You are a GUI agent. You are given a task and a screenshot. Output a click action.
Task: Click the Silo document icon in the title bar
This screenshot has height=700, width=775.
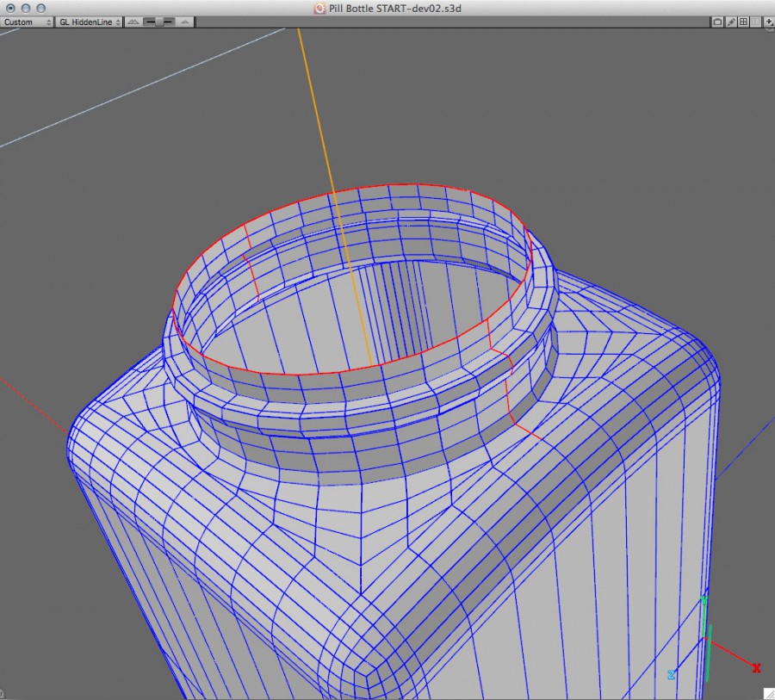click(x=319, y=8)
